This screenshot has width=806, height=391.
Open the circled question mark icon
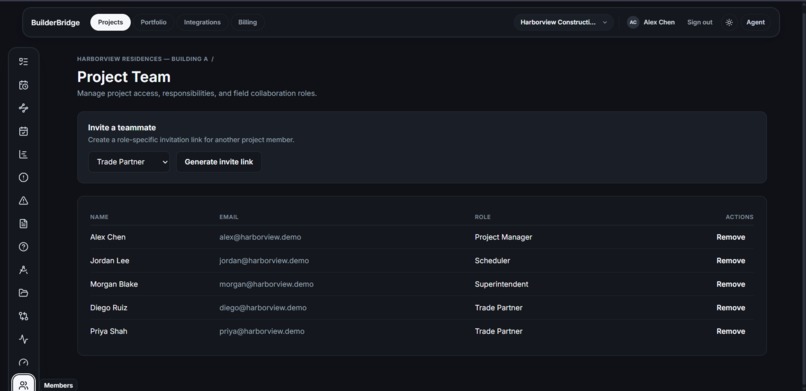click(x=23, y=247)
